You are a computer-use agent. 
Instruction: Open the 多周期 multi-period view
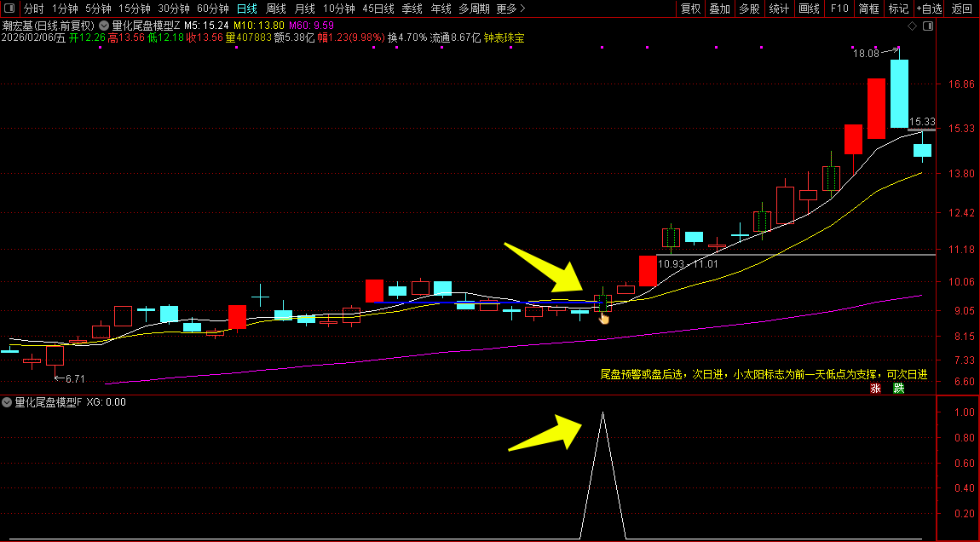click(x=474, y=9)
